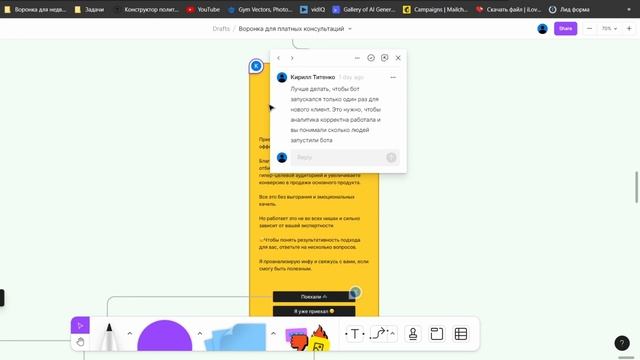Image resolution: width=640 pixels, height=360 pixels.
Task: Expand sticky note options chevron
Action: (273, 333)
